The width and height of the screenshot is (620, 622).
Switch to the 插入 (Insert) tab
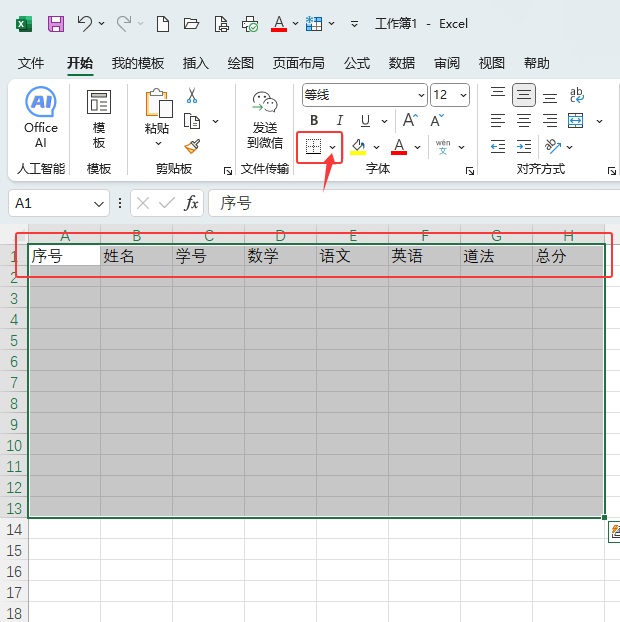click(196, 63)
